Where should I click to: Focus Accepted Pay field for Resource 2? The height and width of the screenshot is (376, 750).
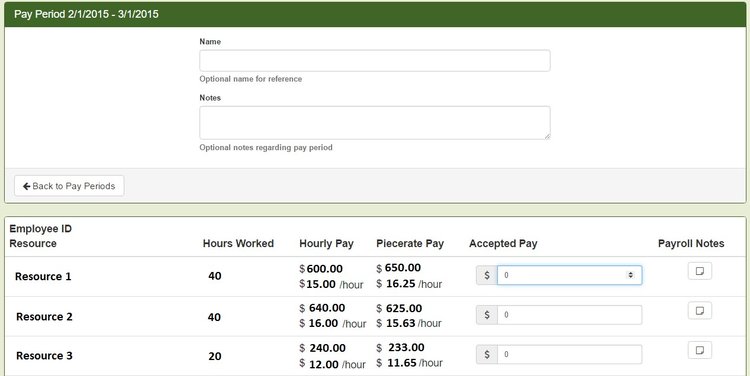click(569, 315)
